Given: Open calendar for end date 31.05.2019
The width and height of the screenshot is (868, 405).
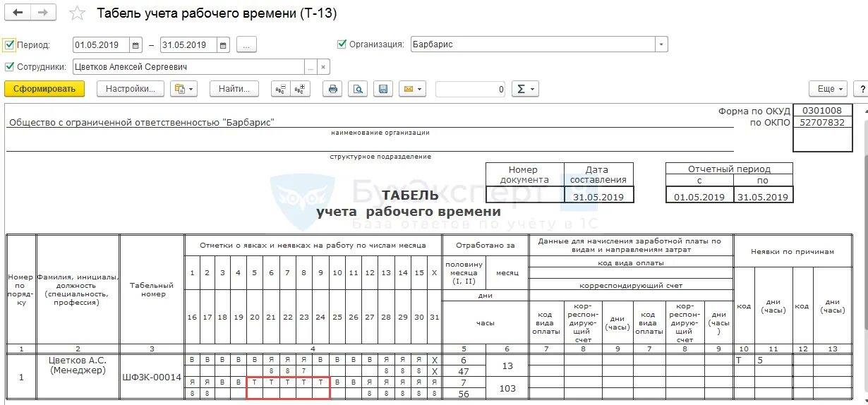Looking at the screenshot, I should point(224,45).
